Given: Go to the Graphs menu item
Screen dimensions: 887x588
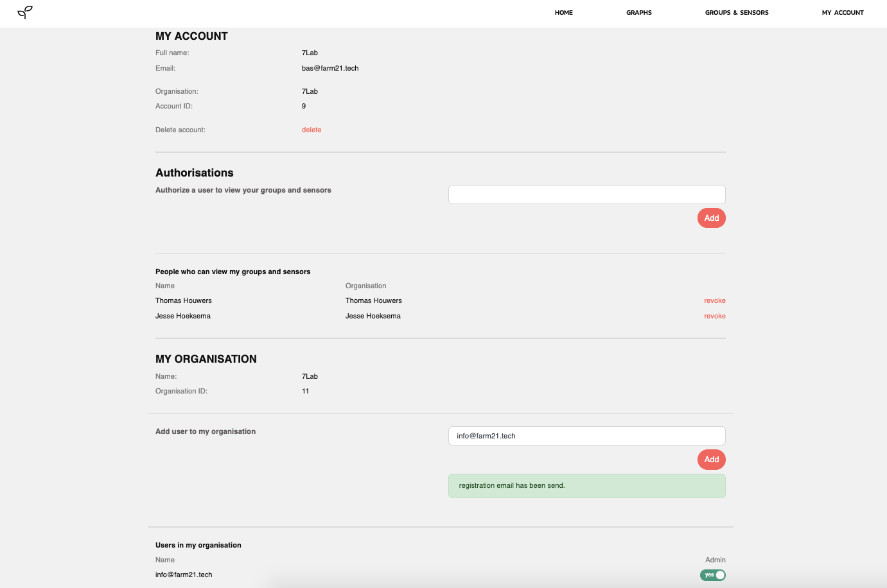Looking at the screenshot, I should point(638,13).
